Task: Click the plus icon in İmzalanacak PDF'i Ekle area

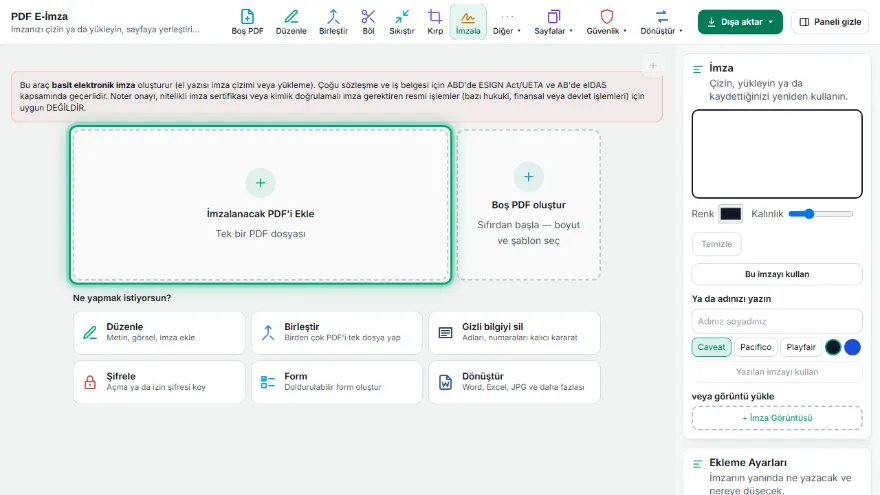Action: click(260, 182)
